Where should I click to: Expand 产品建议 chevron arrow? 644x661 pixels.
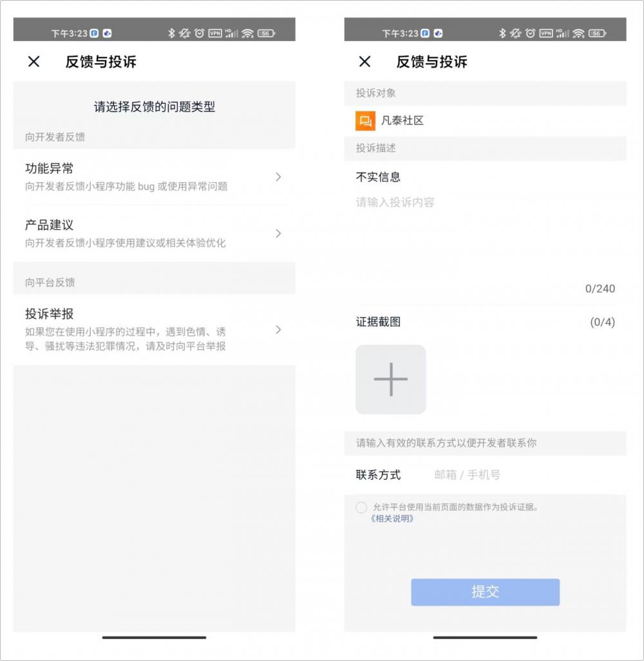tap(278, 233)
